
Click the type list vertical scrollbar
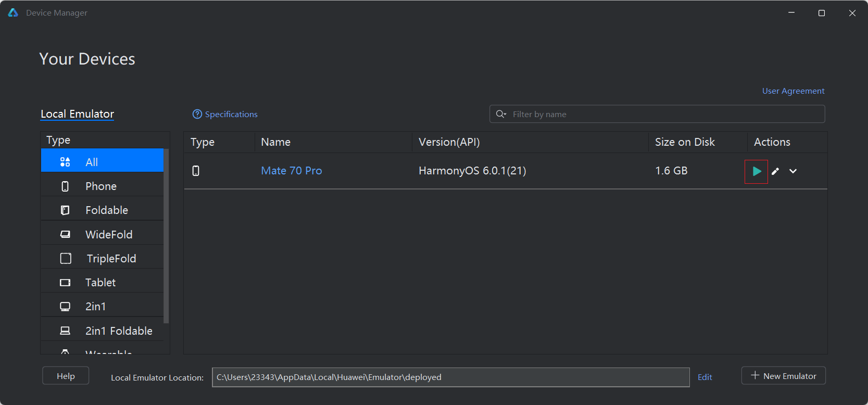coord(167,236)
